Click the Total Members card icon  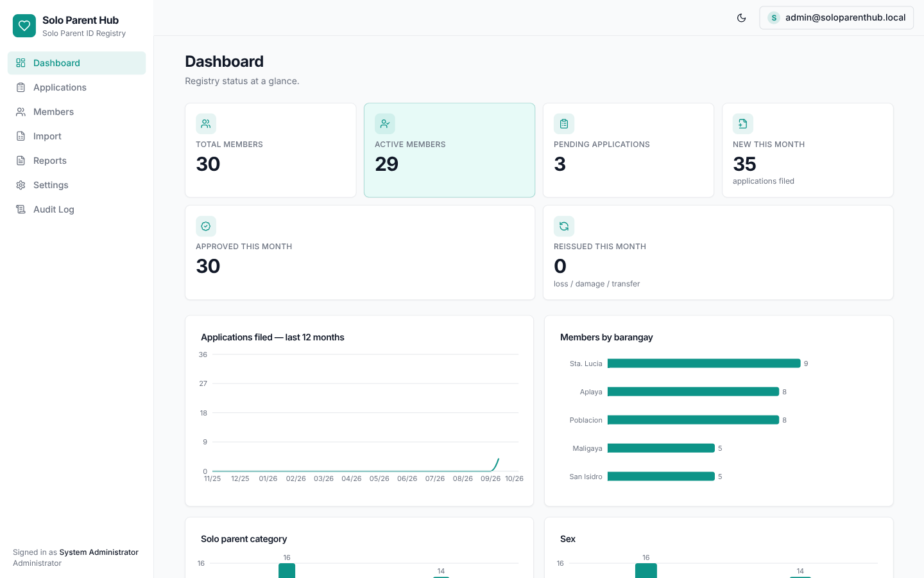pos(206,124)
